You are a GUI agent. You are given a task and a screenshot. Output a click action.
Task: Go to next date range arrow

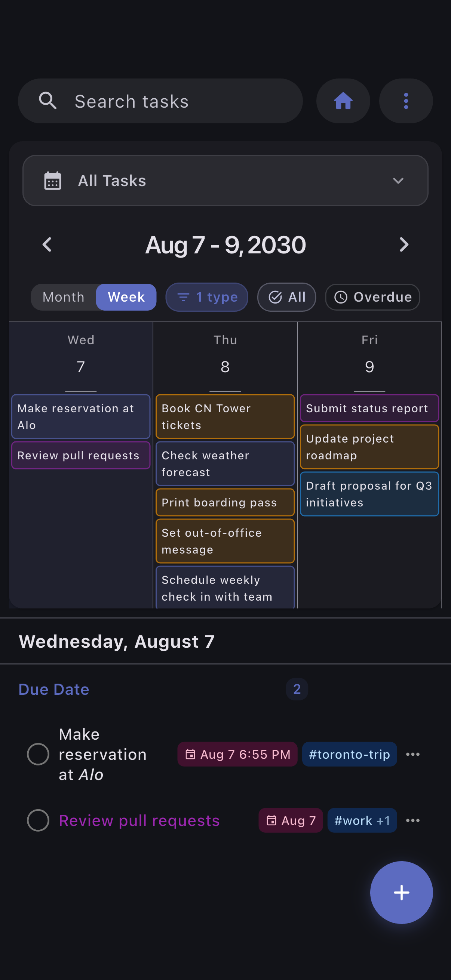pyautogui.click(x=404, y=244)
